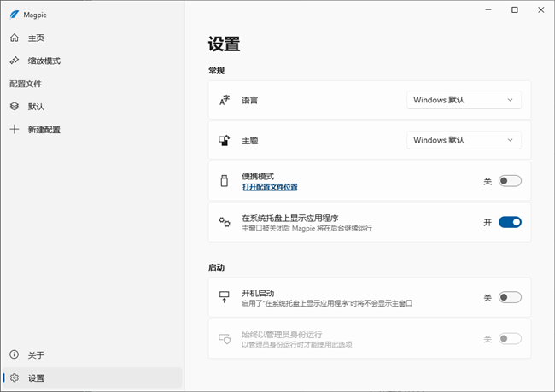Select 新建配置 to create a profile
Screen dimensions: 555x392
point(44,130)
